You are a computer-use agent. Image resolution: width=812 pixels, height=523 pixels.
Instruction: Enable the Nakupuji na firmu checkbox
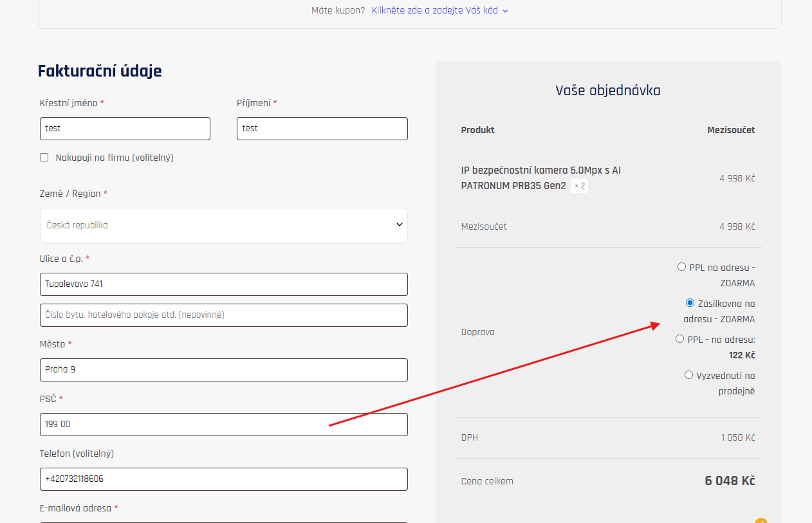[44, 158]
